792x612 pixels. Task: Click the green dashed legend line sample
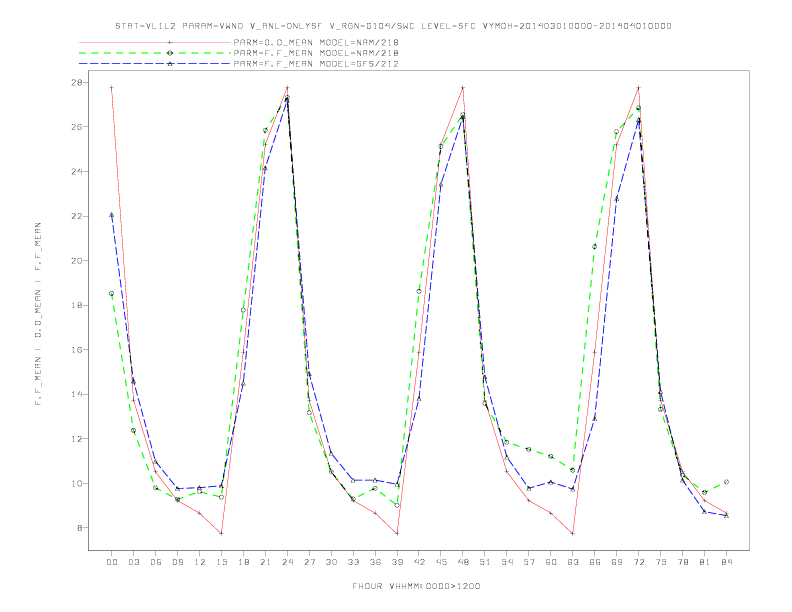[155, 53]
